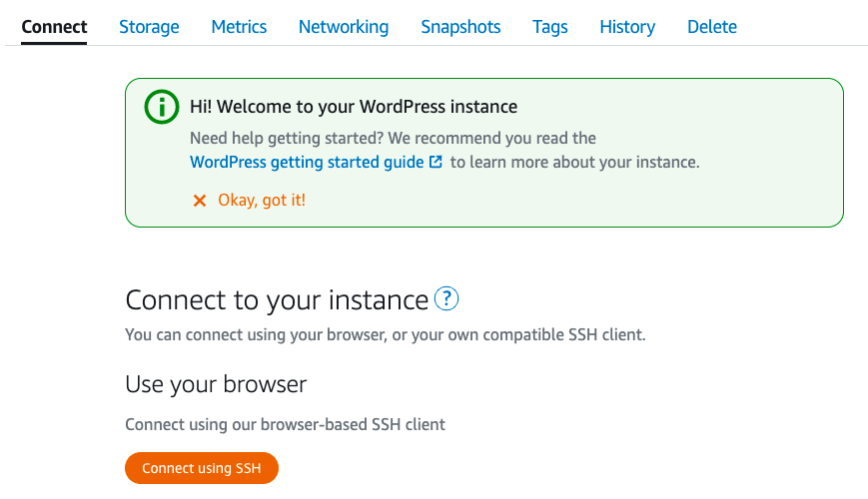The width and height of the screenshot is (868, 499).
Task: View the Tags tab
Action: click(x=549, y=27)
